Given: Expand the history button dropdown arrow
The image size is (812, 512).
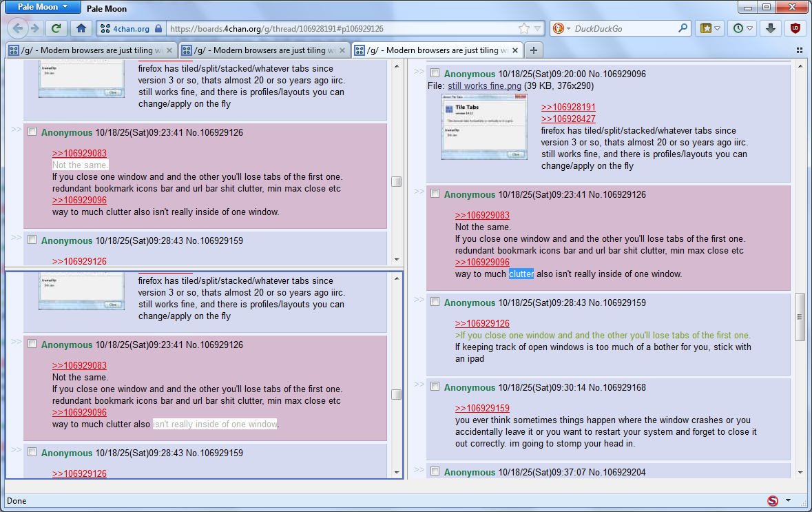Looking at the screenshot, I should pos(749,28).
